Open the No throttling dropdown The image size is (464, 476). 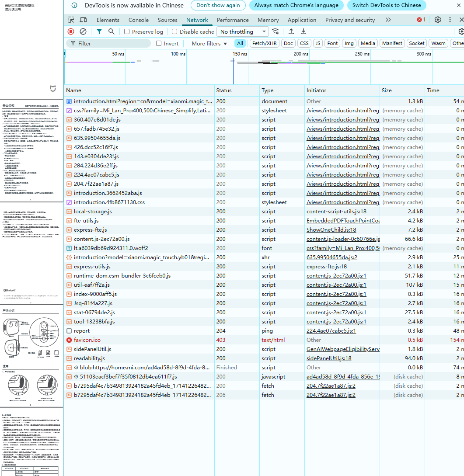[243, 31]
